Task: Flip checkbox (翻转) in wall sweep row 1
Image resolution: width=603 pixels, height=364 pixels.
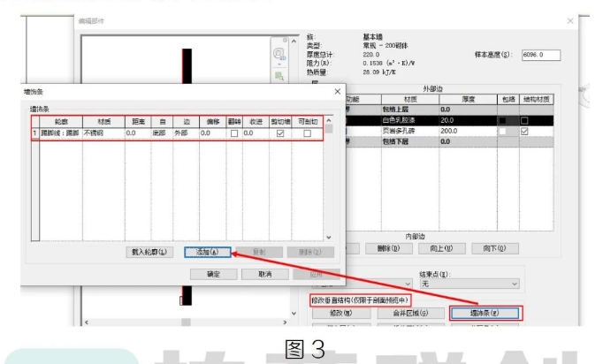Action: (x=234, y=133)
